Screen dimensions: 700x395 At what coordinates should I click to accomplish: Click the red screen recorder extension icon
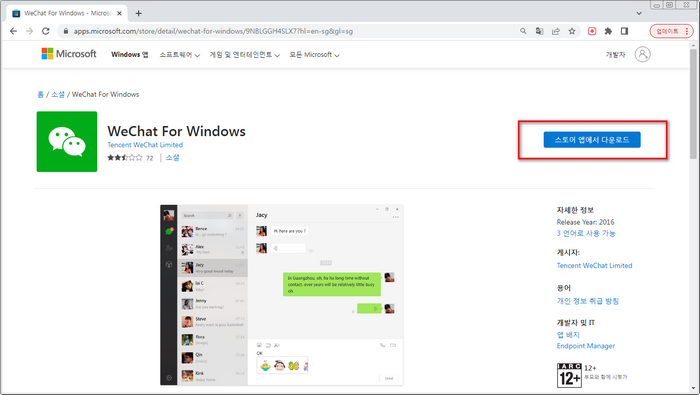click(592, 31)
